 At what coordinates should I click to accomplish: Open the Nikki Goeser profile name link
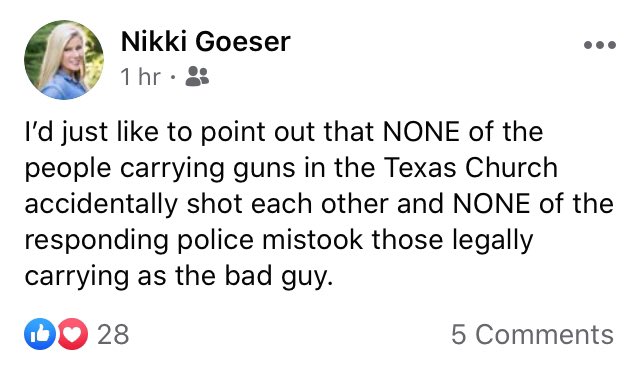[205, 42]
